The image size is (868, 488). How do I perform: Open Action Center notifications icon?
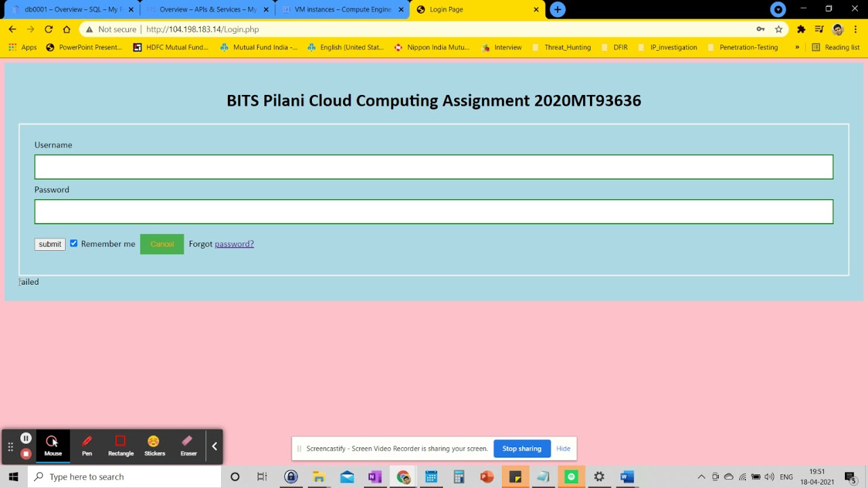pos(850,477)
